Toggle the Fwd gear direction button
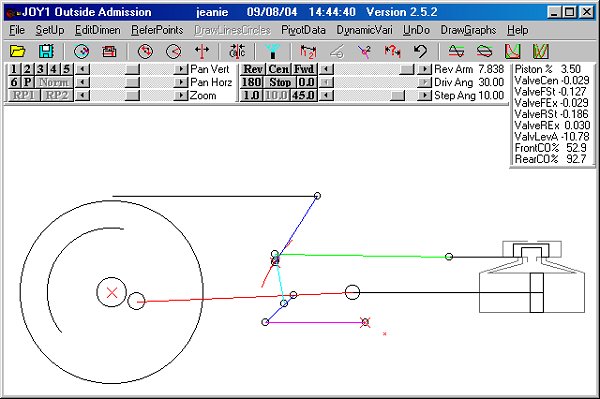This screenshot has height=399, width=600. coord(304,69)
